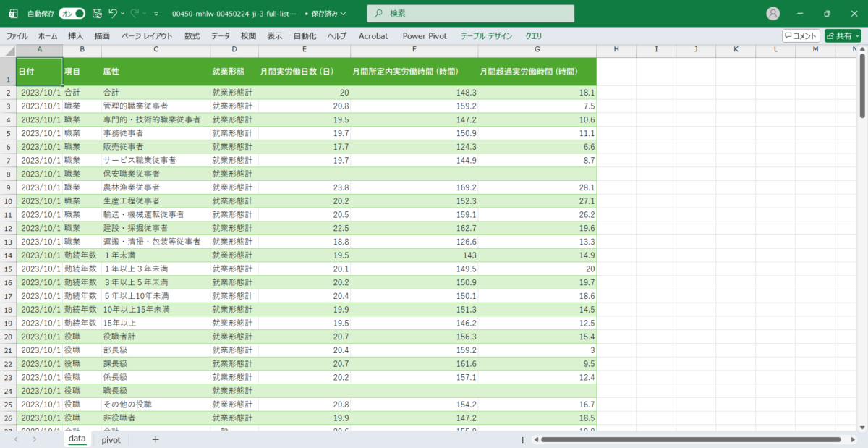The image size is (868, 448).
Task: Add a new sheet with plus icon
Action: point(156,439)
